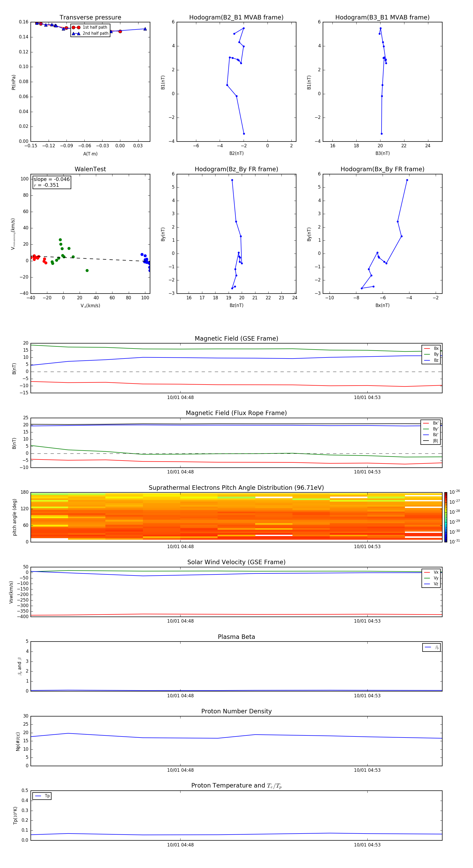Click "Bz'" in Flux Rope legend
The width and height of the screenshot is (473, 868).
tap(431, 435)
